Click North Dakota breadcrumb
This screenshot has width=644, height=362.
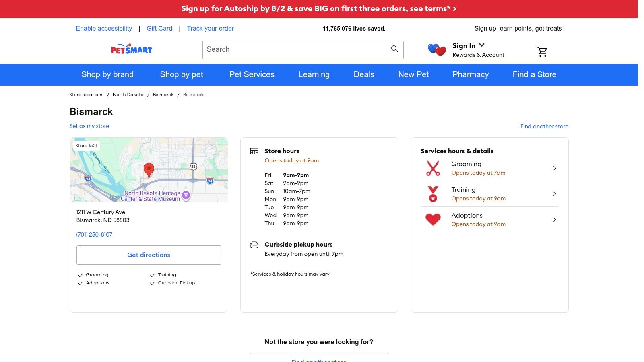[128, 95]
